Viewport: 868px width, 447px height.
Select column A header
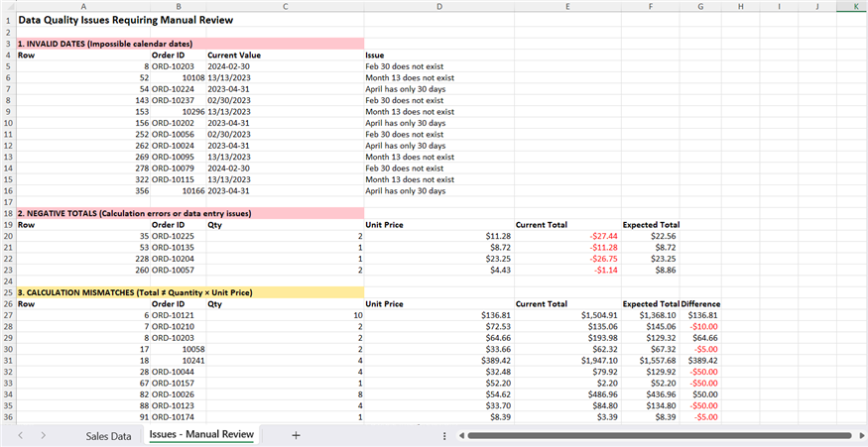[83, 7]
